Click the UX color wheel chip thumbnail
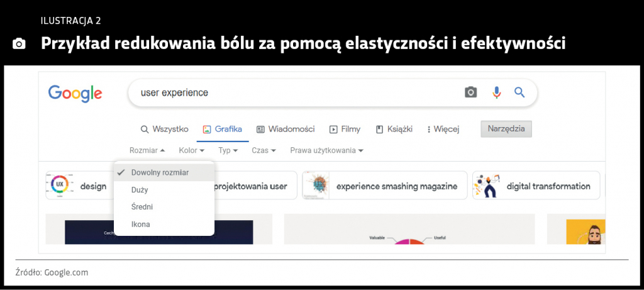Image resolution: width=644 pixels, height=290 pixels. pyautogui.click(x=60, y=185)
